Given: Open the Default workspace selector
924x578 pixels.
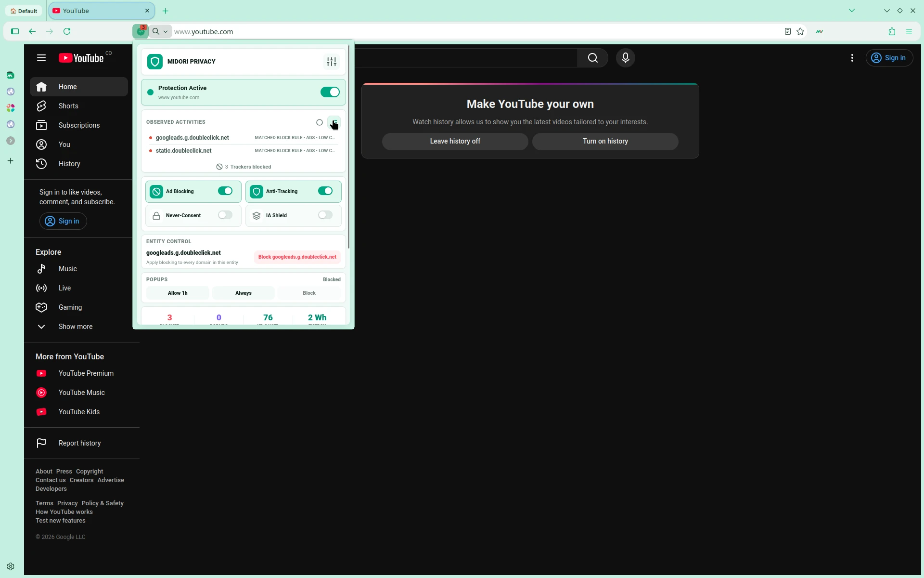Looking at the screenshot, I should point(24,11).
